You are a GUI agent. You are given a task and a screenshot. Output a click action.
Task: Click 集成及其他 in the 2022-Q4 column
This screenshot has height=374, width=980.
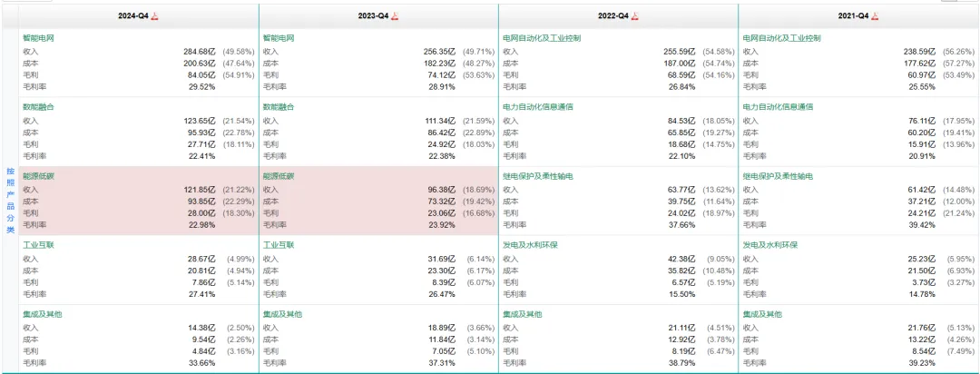coord(523,314)
